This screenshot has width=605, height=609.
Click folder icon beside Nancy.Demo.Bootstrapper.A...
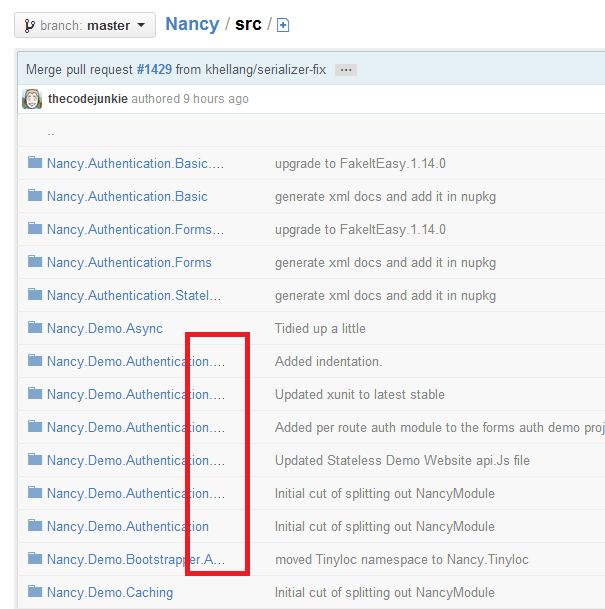pos(35,559)
